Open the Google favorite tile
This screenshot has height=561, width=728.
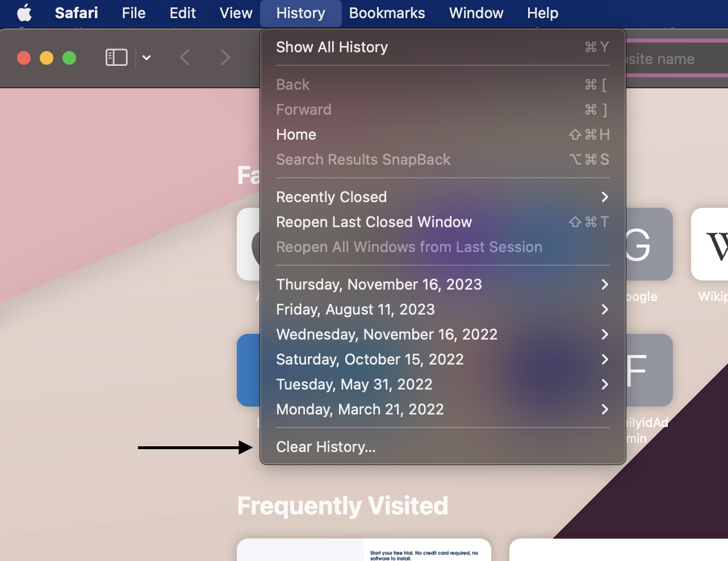point(649,244)
